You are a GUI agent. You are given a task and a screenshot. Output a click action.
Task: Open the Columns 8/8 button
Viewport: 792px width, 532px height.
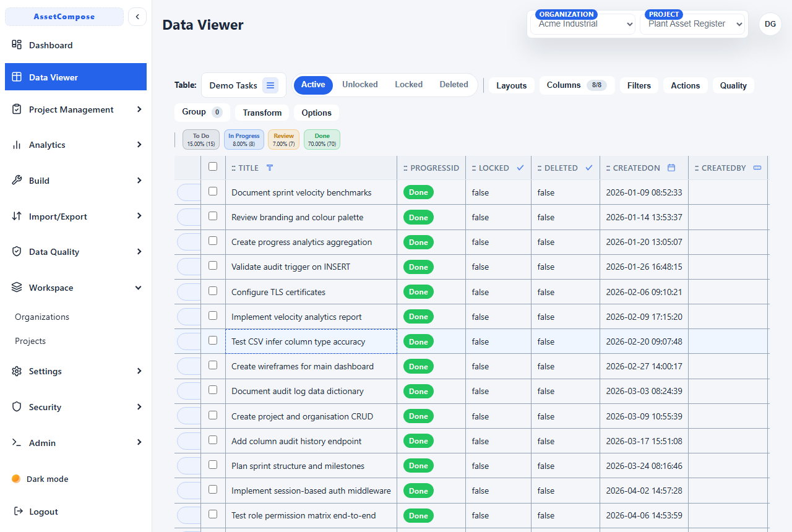pyautogui.click(x=577, y=85)
